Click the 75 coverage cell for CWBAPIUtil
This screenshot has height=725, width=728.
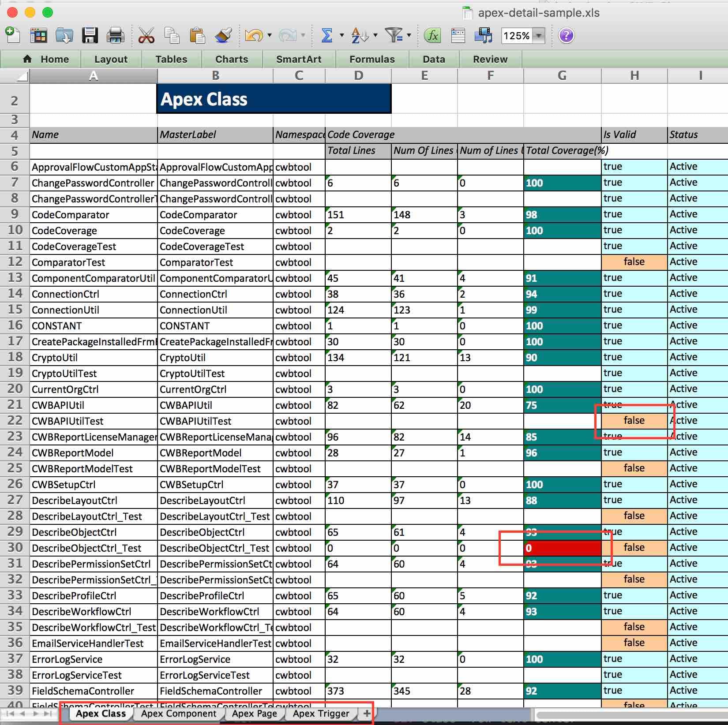click(562, 405)
